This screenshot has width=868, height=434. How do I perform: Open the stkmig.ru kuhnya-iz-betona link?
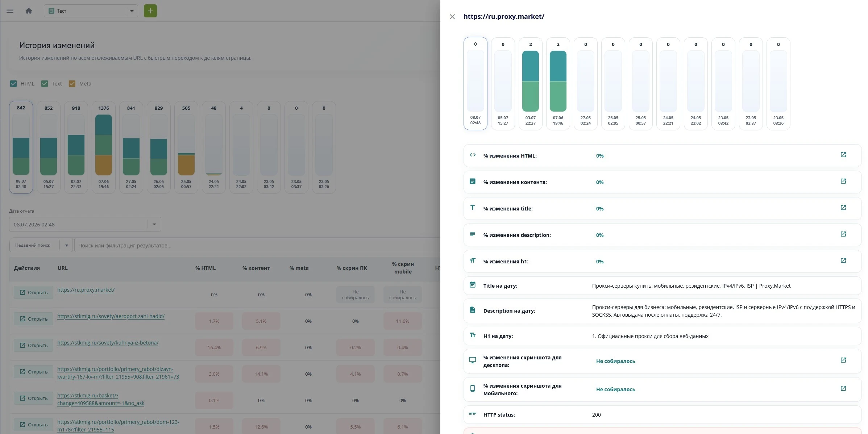[x=108, y=343]
